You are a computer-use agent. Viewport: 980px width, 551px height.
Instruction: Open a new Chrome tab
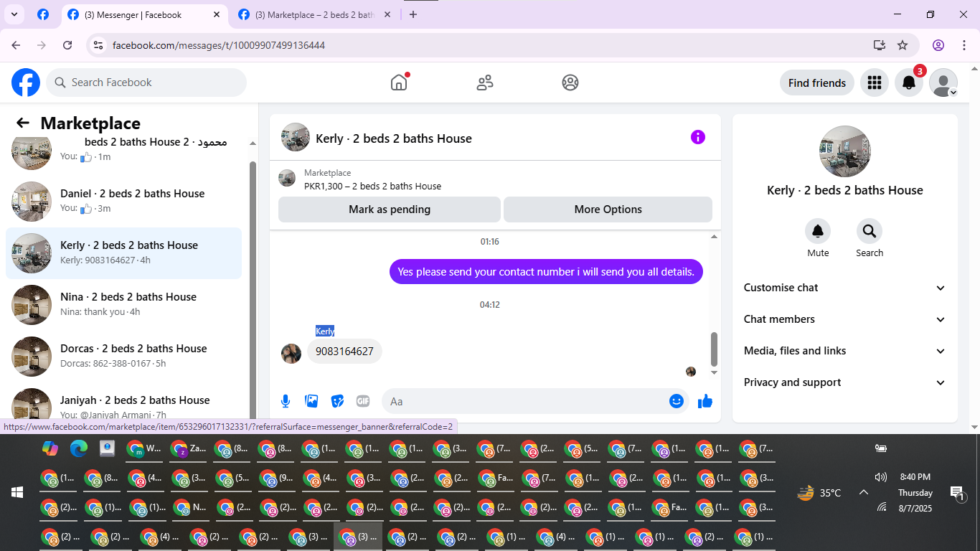tap(413, 14)
